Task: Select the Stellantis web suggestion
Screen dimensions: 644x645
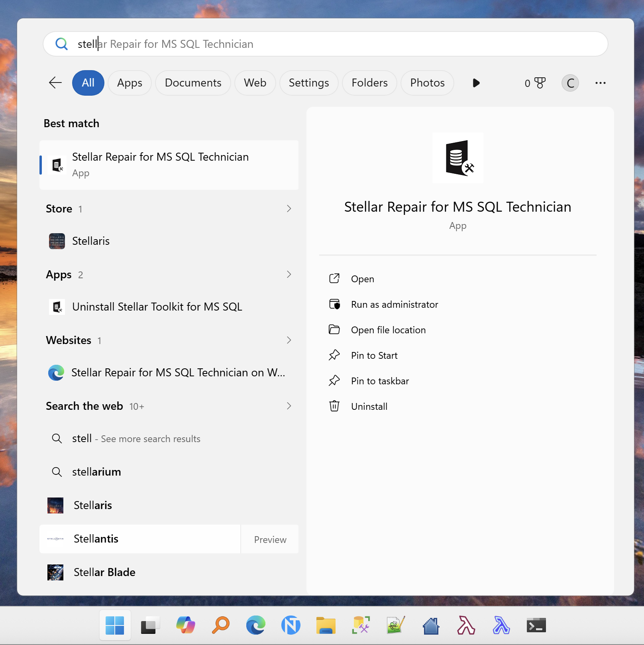Action: (x=140, y=539)
